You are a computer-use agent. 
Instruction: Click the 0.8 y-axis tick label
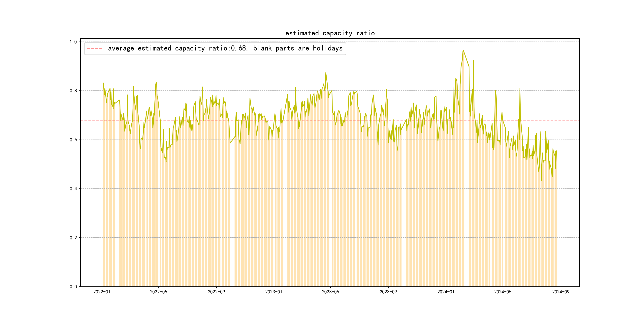73,91
